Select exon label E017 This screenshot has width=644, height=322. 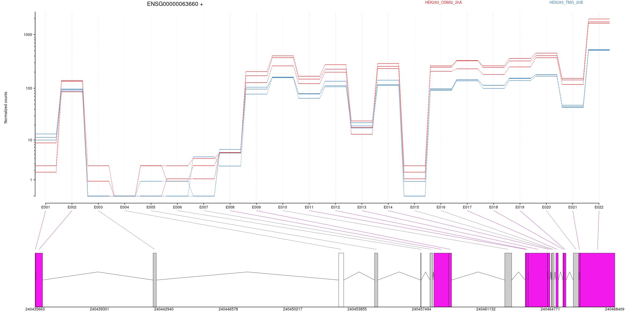coord(467,207)
